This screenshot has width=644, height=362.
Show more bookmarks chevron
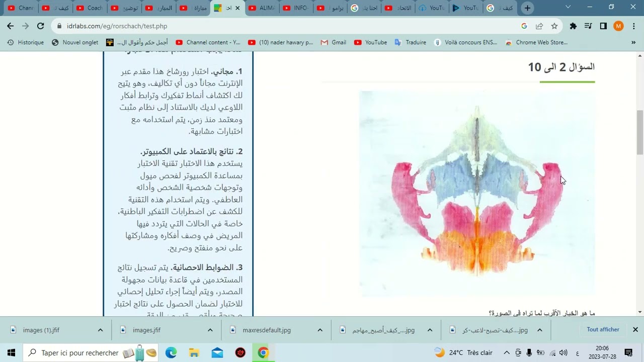pos(633,42)
